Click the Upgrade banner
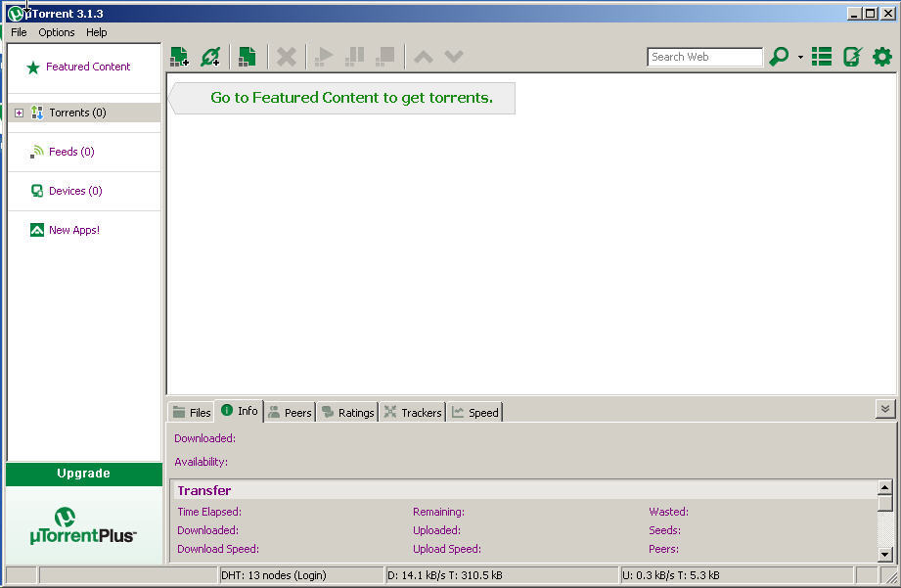The width and height of the screenshot is (901, 588). coord(83,474)
